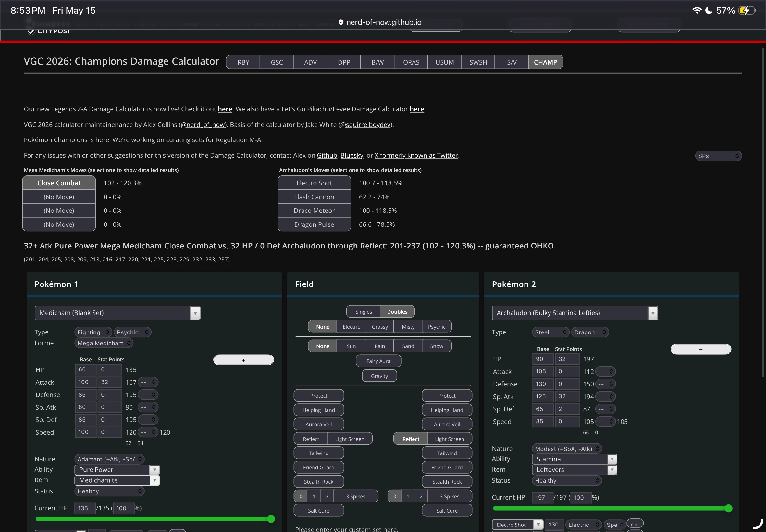
Task: Choose the S/V generation tab
Action: 512,62
